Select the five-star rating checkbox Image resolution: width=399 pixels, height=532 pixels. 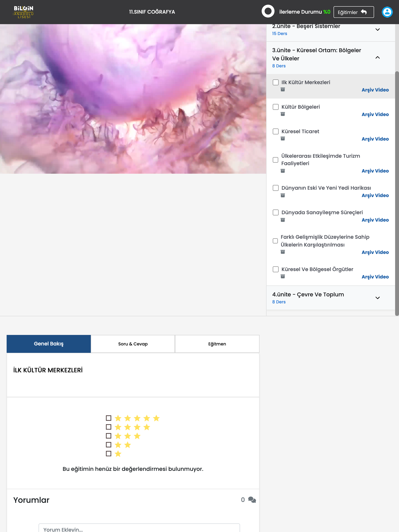[x=109, y=418]
